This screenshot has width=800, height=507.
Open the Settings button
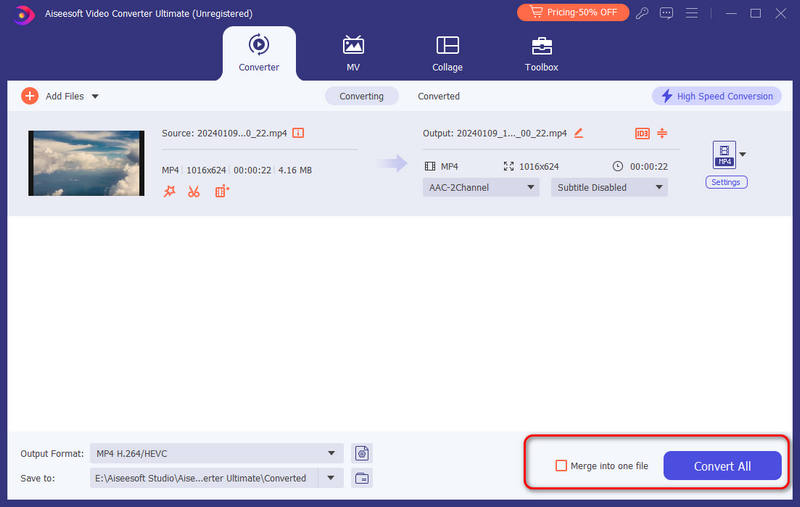726,182
